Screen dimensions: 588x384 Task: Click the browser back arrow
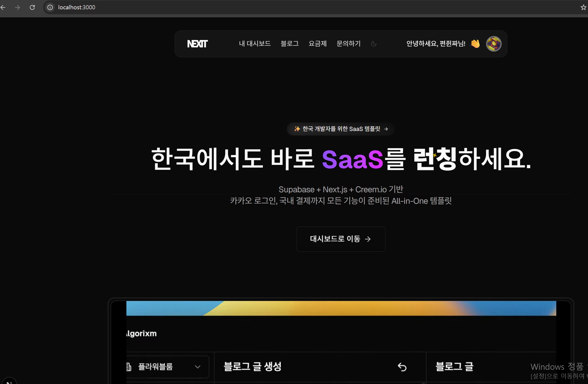point(3,7)
